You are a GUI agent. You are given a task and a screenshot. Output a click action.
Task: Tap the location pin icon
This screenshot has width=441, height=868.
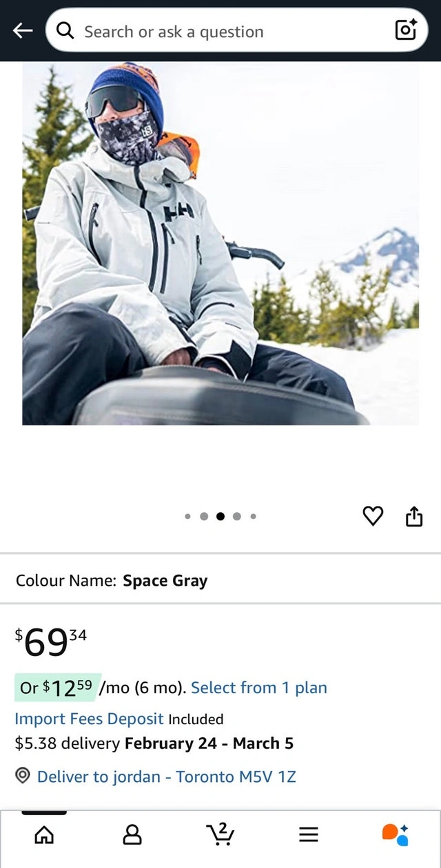pos(23,776)
